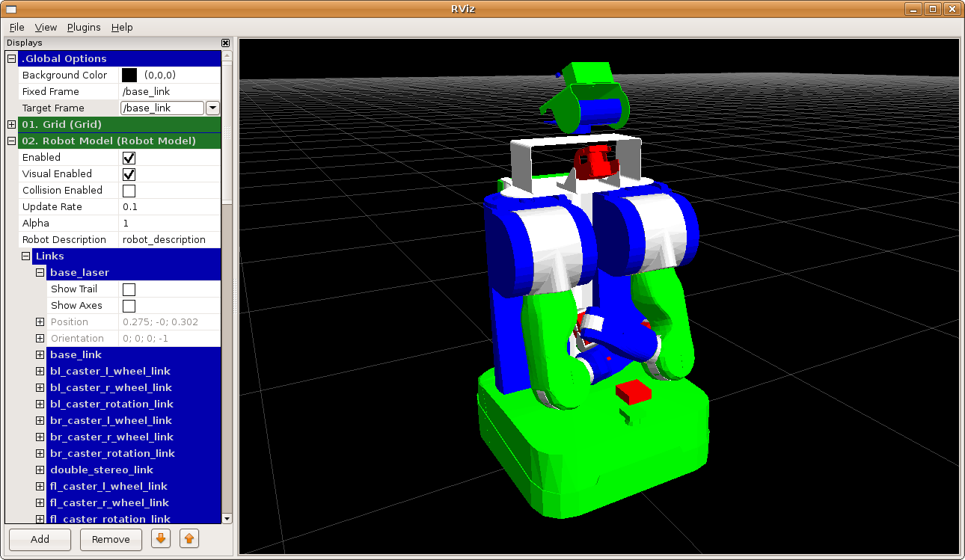Open the Target Frame dropdown
965x560 pixels.
point(212,108)
